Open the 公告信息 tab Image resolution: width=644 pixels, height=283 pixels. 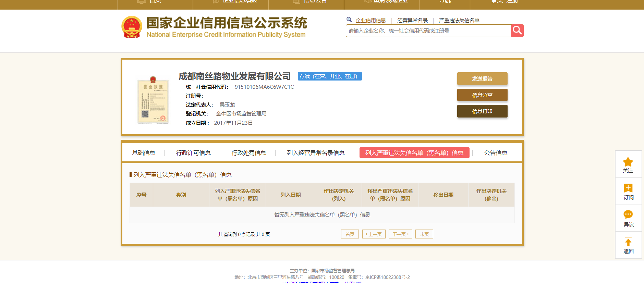coord(496,153)
